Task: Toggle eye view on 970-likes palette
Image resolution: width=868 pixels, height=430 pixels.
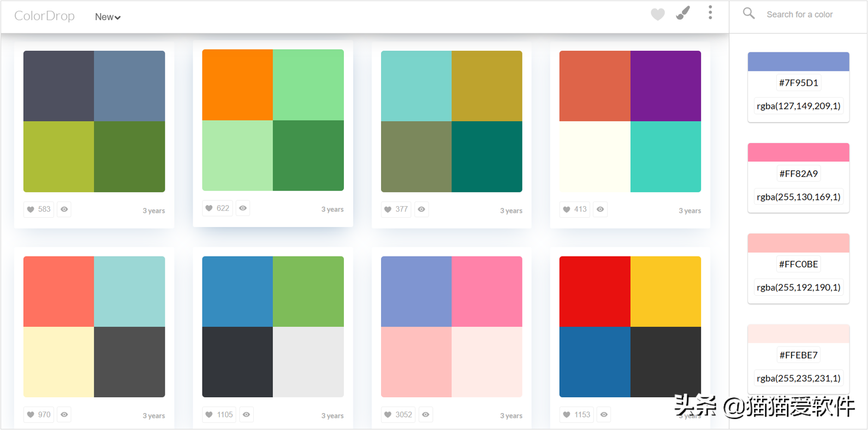Action: click(64, 415)
